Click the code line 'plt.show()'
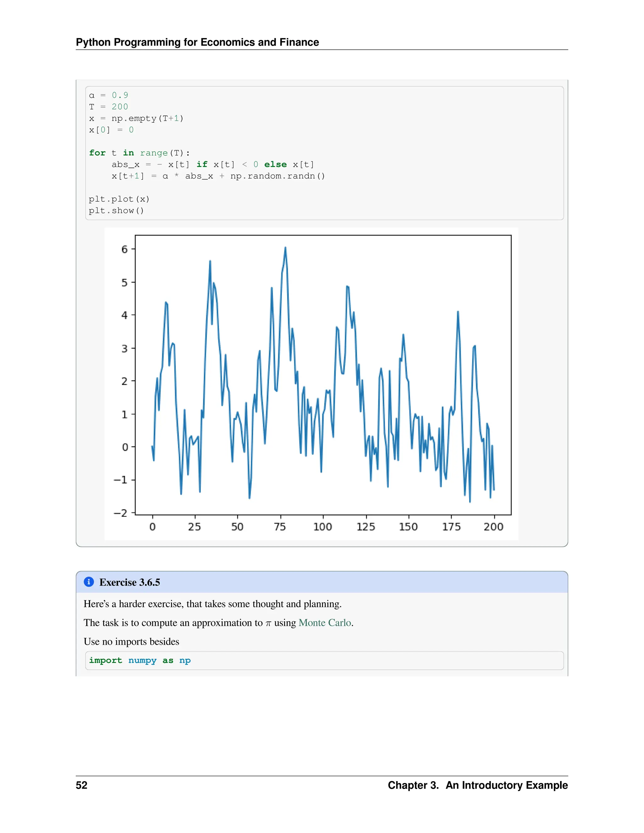 116,211
